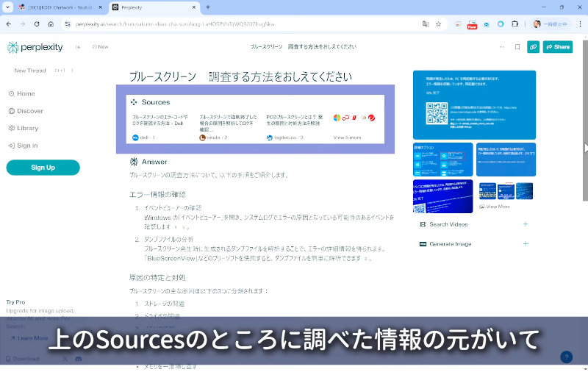Viewport: 588px width, 372px height.
Task: Click the Download link
Action: pyautogui.click(x=23, y=359)
